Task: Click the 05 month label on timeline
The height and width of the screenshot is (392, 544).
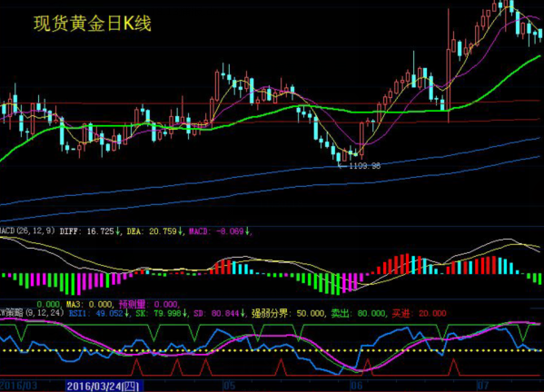Action: pyautogui.click(x=229, y=386)
